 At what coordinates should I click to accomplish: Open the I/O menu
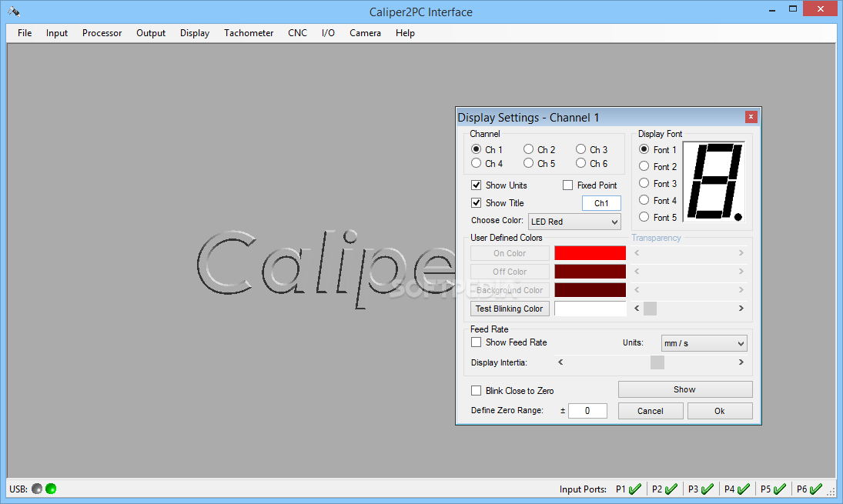[328, 33]
